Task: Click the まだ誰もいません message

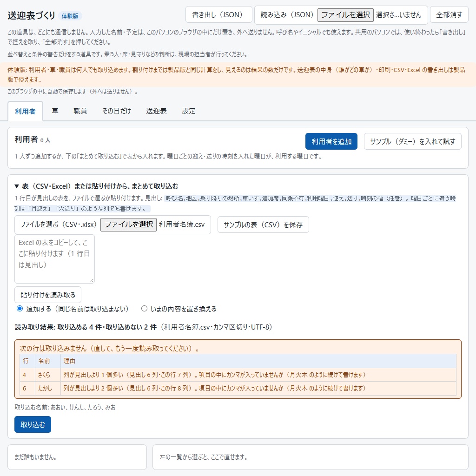Action: [35, 457]
